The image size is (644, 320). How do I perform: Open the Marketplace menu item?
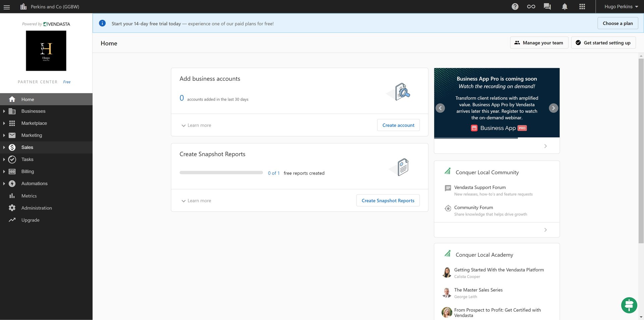point(46,123)
